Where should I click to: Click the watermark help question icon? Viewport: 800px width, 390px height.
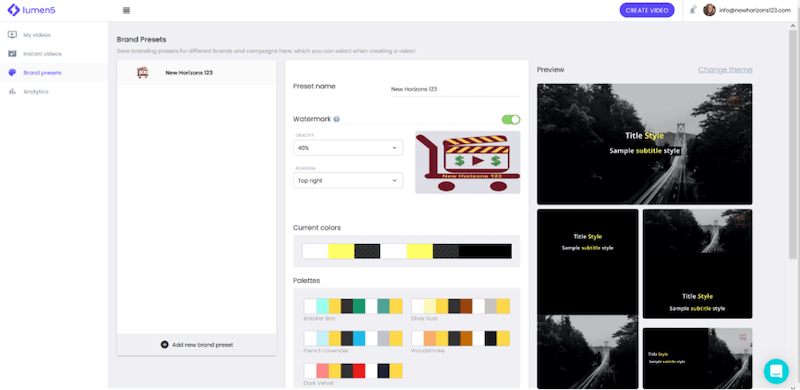336,119
